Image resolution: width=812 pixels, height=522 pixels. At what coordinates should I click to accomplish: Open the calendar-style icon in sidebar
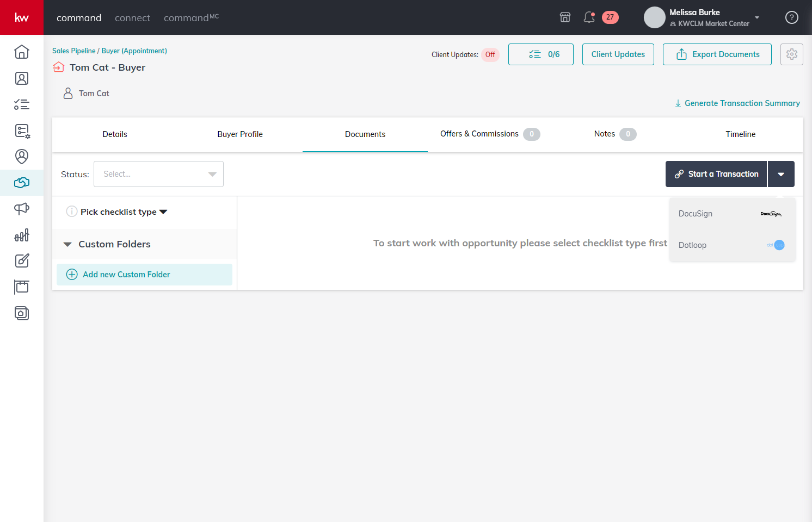(x=22, y=287)
